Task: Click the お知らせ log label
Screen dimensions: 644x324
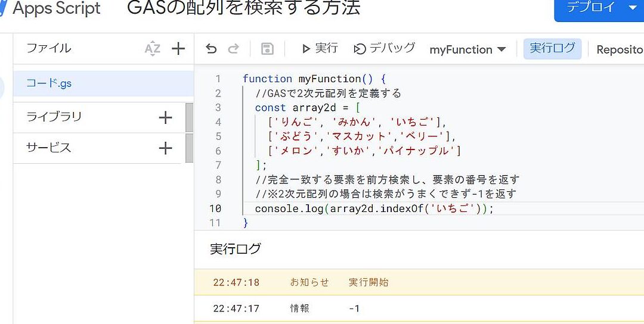Action: pos(309,282)
